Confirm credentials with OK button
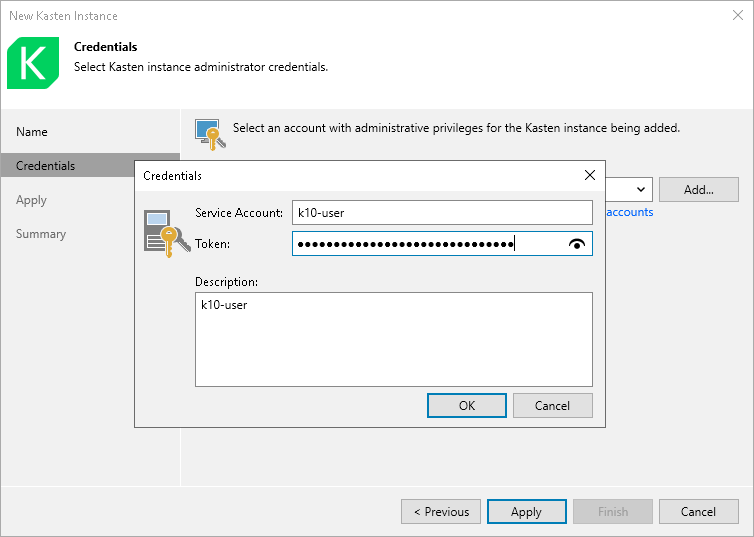This screenshot has width=754, height=537. pos(466,405)
